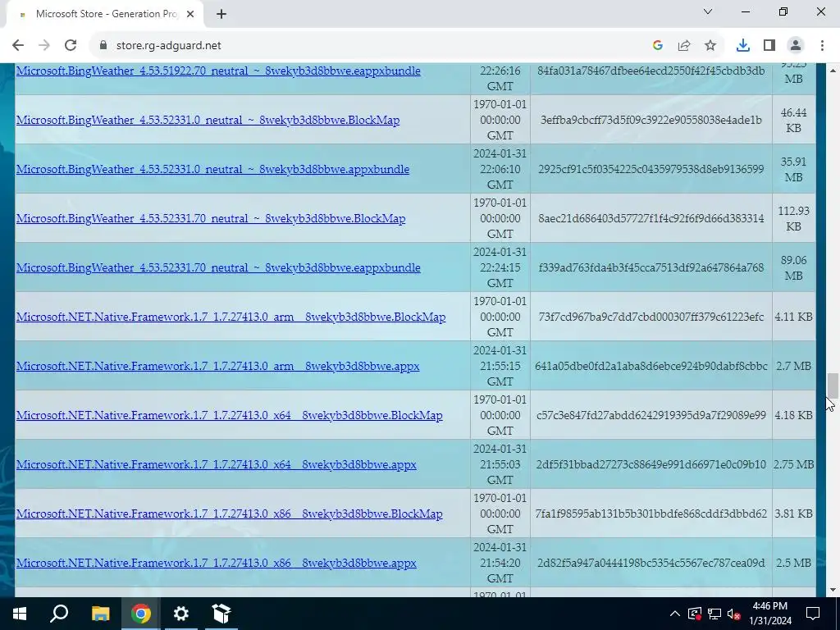Open the tab search chevron
Viewport: 840px width, 630px height.
708,11
